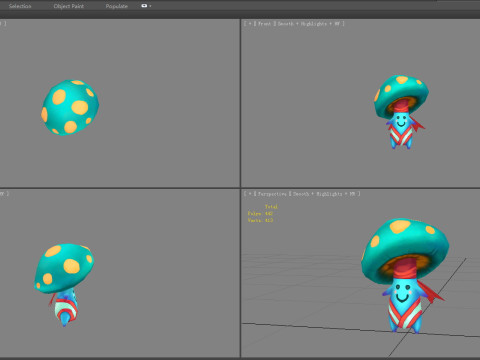Open the Object Paint ribbon tab

point(69,6)
